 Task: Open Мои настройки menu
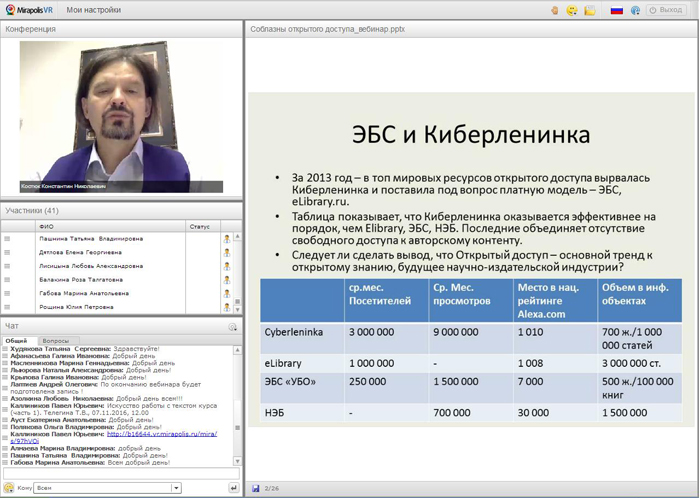(93, 10)
